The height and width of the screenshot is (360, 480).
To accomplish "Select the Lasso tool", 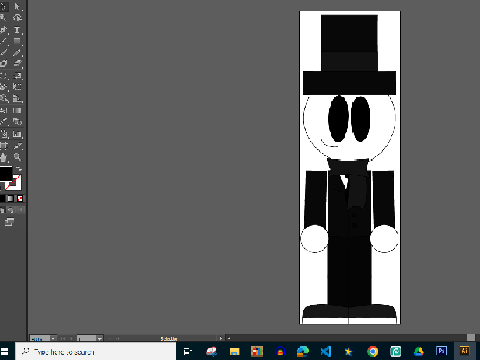I will (17, 18).
